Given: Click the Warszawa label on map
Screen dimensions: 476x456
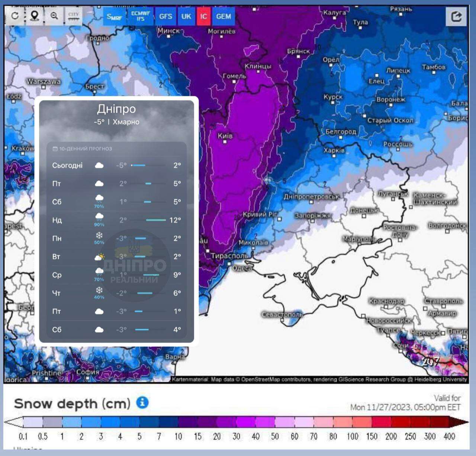Looking at the screenshot, I should [44, 81].
